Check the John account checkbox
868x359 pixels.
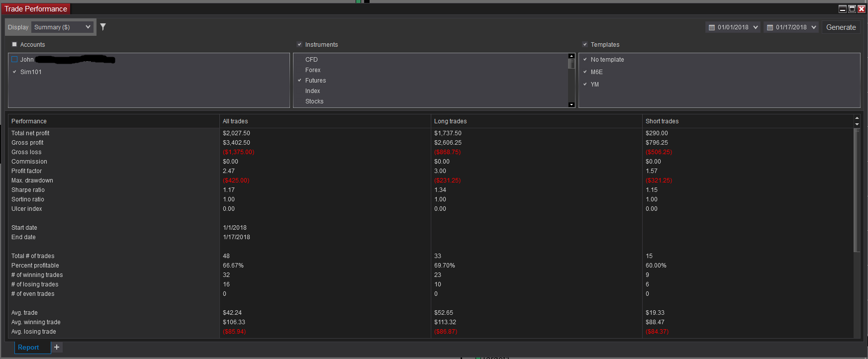click(14, 59)
